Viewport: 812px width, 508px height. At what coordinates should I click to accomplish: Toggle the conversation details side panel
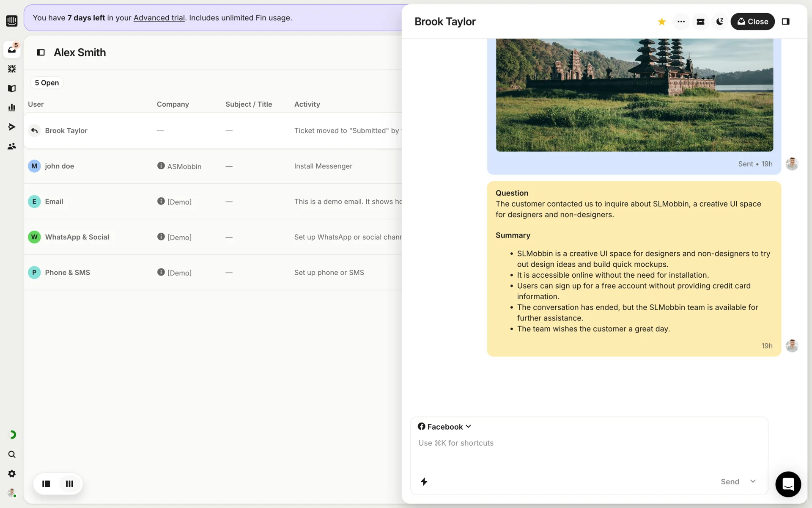785,22
